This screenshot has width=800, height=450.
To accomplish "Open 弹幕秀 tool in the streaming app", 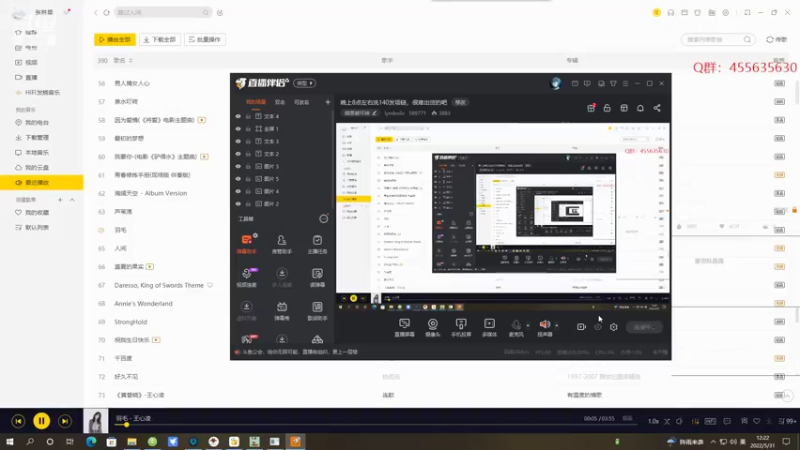I will 282,310.
